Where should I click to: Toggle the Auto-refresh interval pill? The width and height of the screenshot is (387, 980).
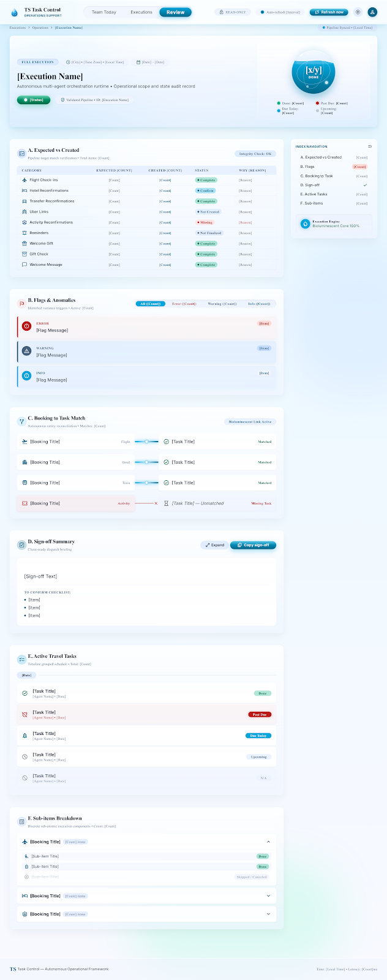click(280, 12)
